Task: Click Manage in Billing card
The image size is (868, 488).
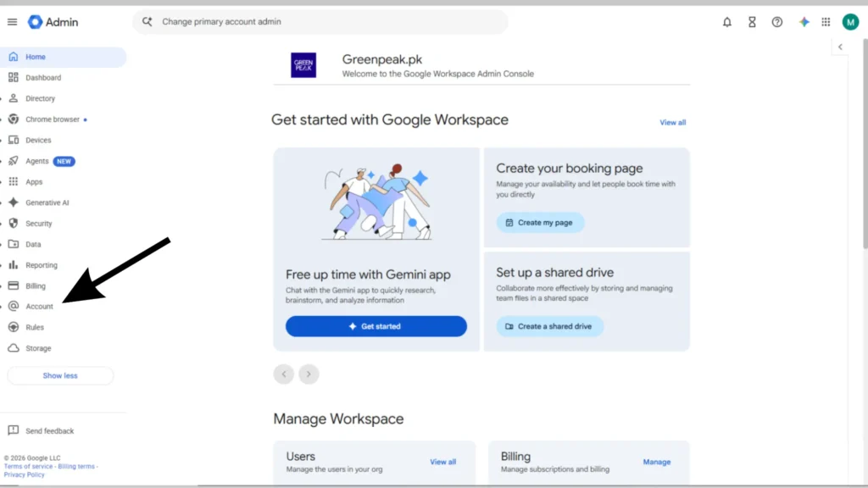Action: tap(657, 462)
